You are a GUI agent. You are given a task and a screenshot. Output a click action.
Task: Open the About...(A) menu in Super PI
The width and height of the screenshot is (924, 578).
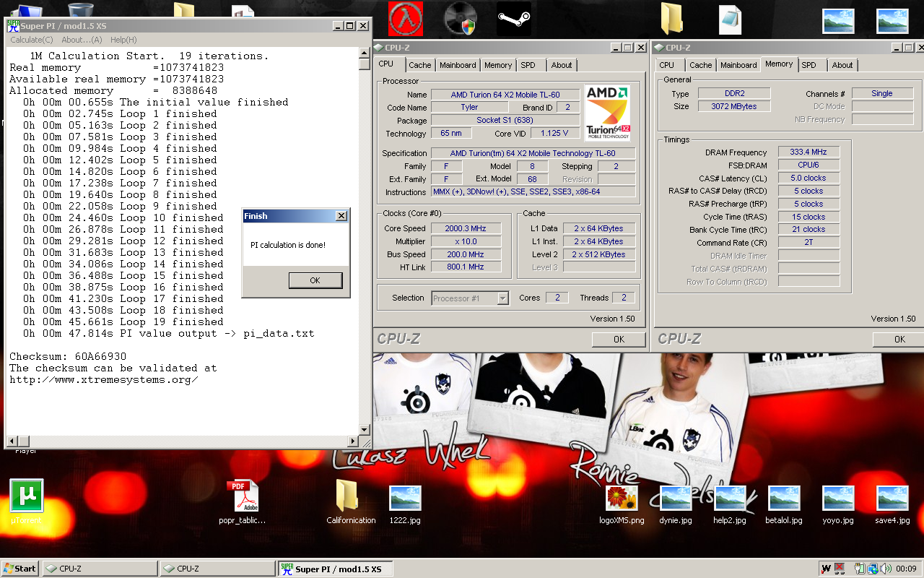(82, 40)
